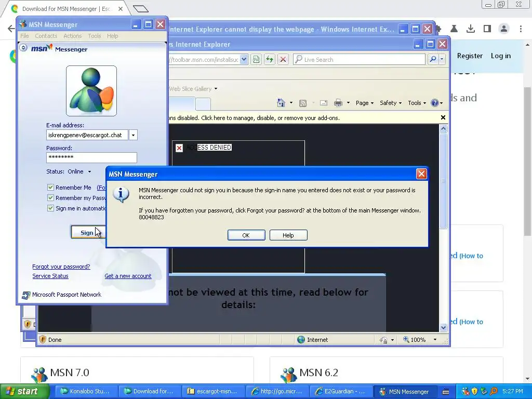Click the Microsoft Passport Network icon

pos(26,295)
